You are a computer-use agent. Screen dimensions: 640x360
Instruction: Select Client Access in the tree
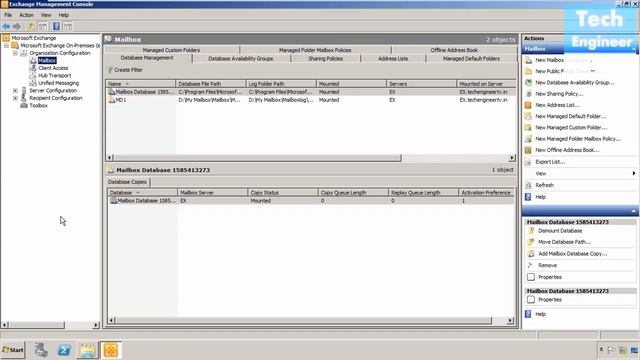click(53, 68)
